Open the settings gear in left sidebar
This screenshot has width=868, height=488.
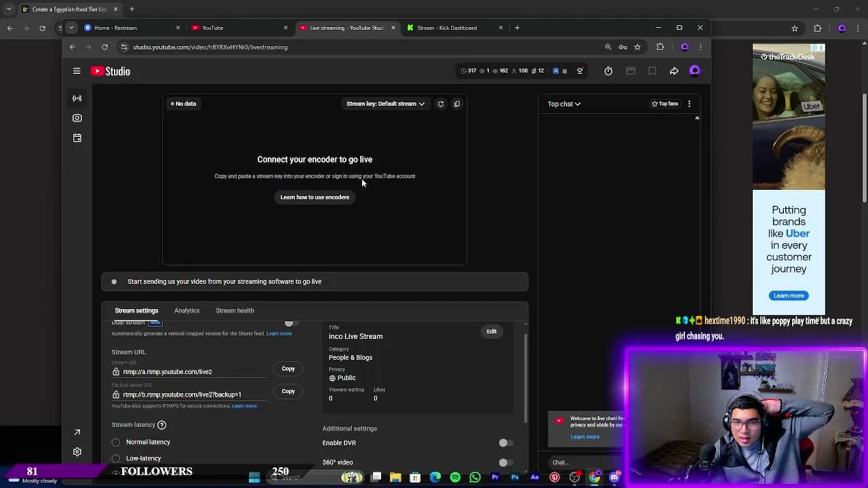click(77, 452)
